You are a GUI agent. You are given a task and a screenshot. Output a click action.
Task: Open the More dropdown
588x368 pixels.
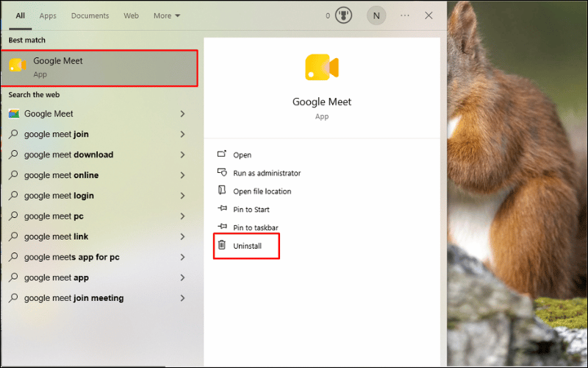(x=167, y=15)
